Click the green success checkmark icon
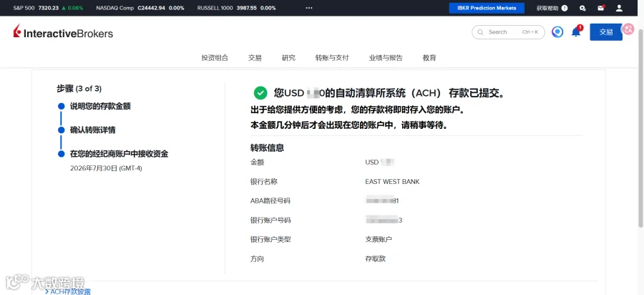The width and height of the screenshot is (644, 295). click(260, 93)
